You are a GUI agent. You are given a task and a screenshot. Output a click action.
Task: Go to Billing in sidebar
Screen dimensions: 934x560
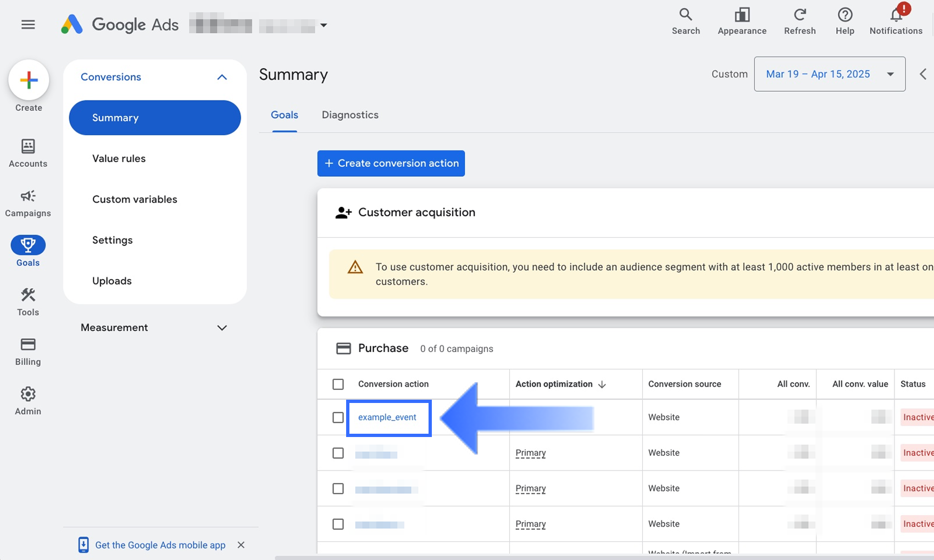tap(28, 351)
